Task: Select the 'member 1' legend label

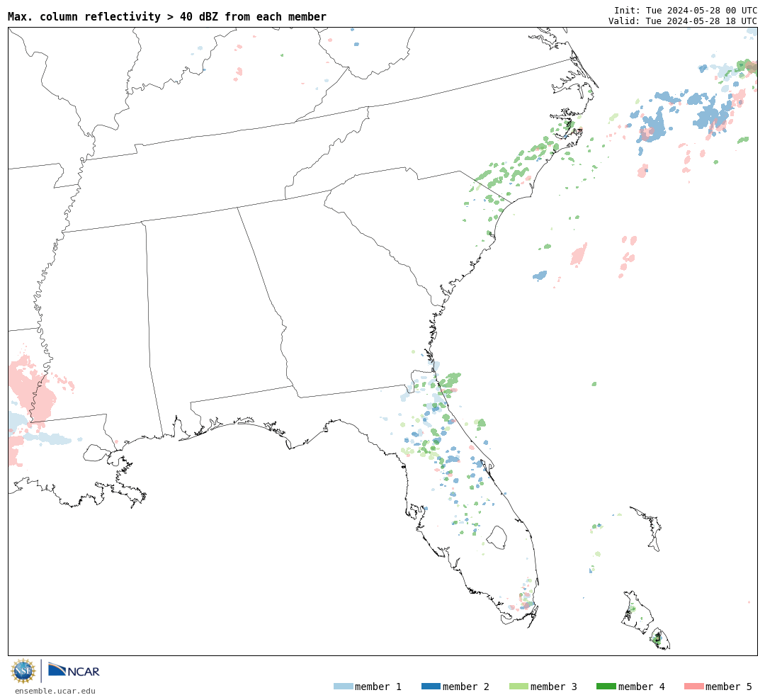Action: coord(378,687)
